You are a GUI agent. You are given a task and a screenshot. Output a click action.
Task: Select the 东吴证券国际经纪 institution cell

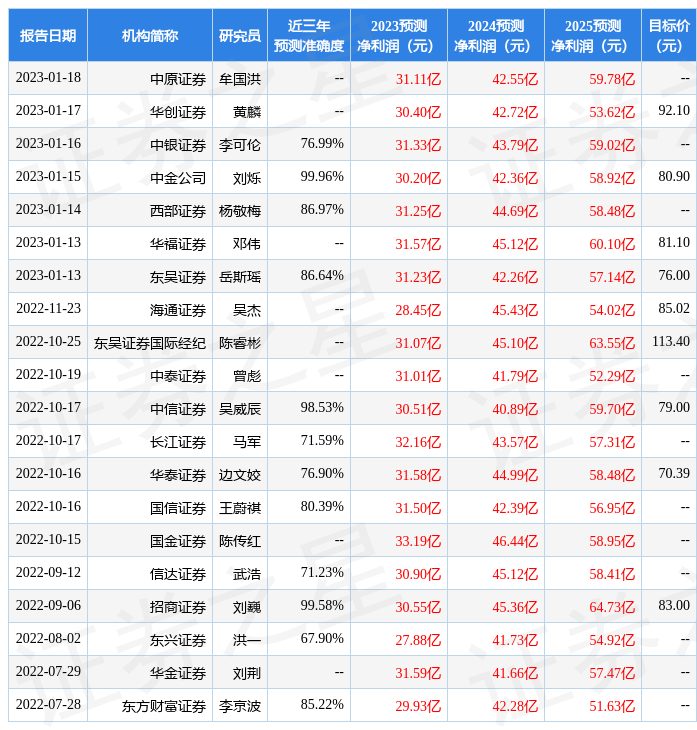(149, 344)
